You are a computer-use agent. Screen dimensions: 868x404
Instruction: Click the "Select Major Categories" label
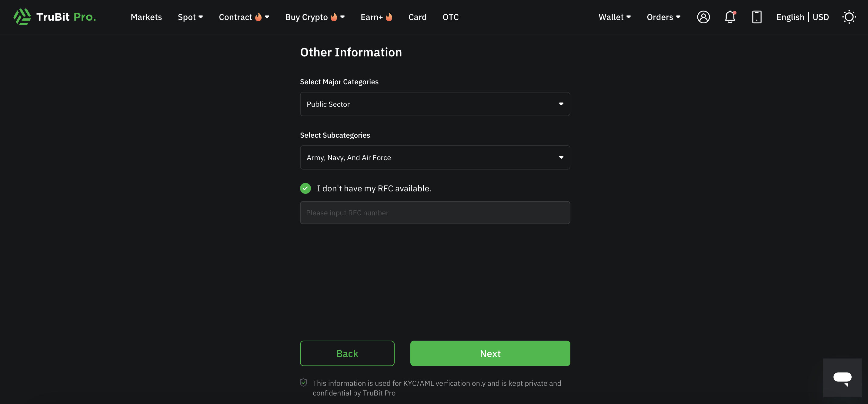point(339,82)
